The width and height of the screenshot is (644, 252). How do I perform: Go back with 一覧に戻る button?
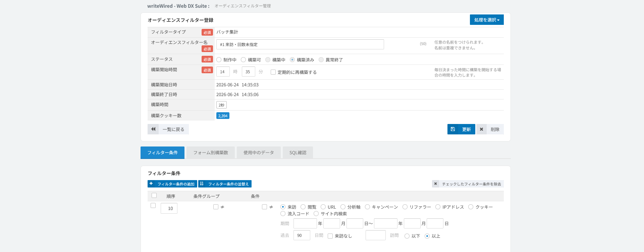click(x=168, y=129)
